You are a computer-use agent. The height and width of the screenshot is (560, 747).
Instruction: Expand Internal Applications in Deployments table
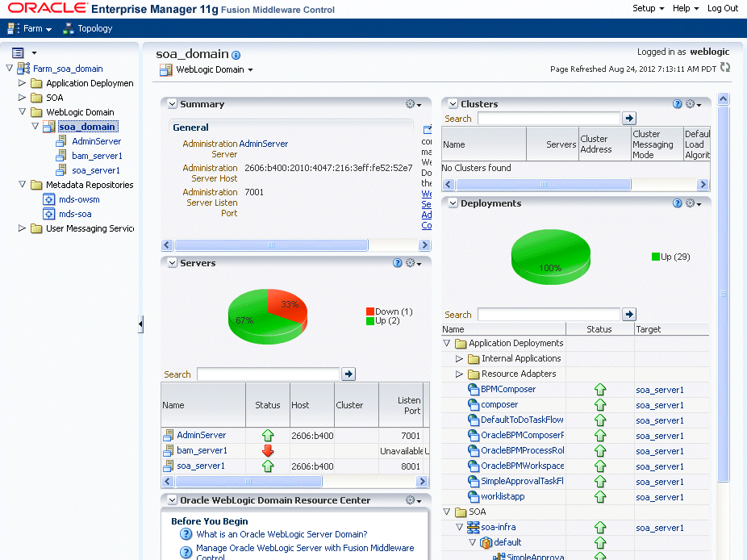click(459, 358)
